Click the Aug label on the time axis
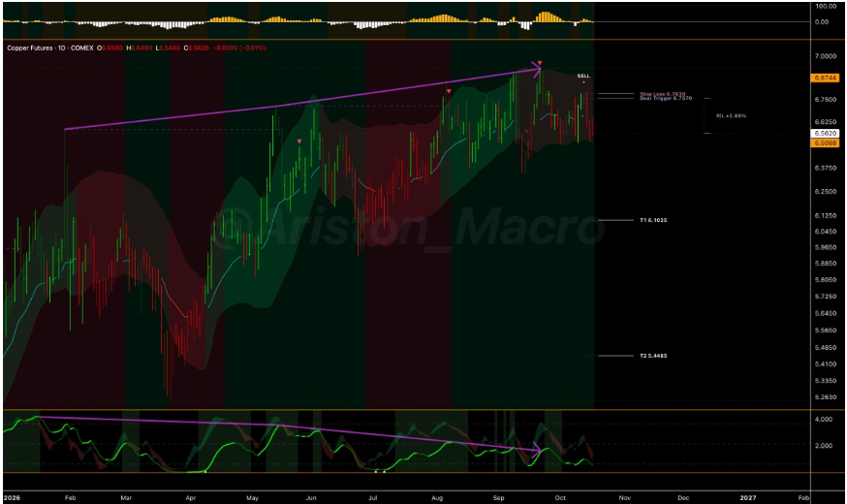This screenshot has width=847, height=504. pyautogui.click(x=437, y=497)
